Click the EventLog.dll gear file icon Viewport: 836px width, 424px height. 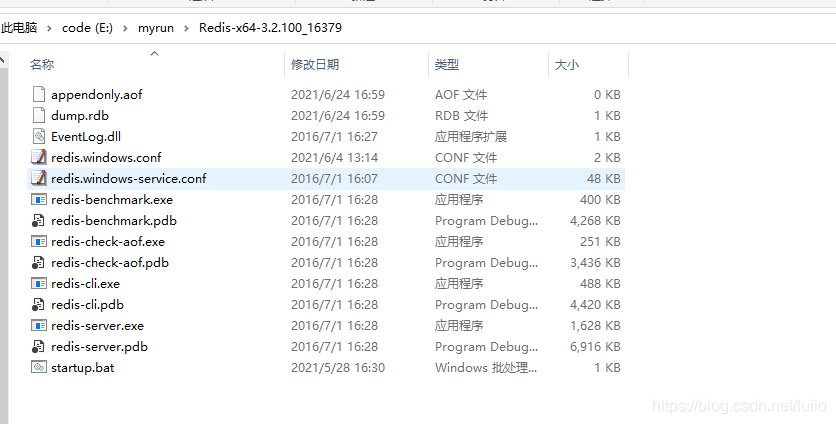[x=38, y=137]
